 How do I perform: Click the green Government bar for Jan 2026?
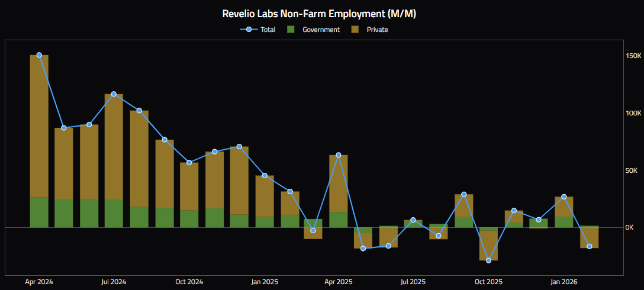pos(564,222)
